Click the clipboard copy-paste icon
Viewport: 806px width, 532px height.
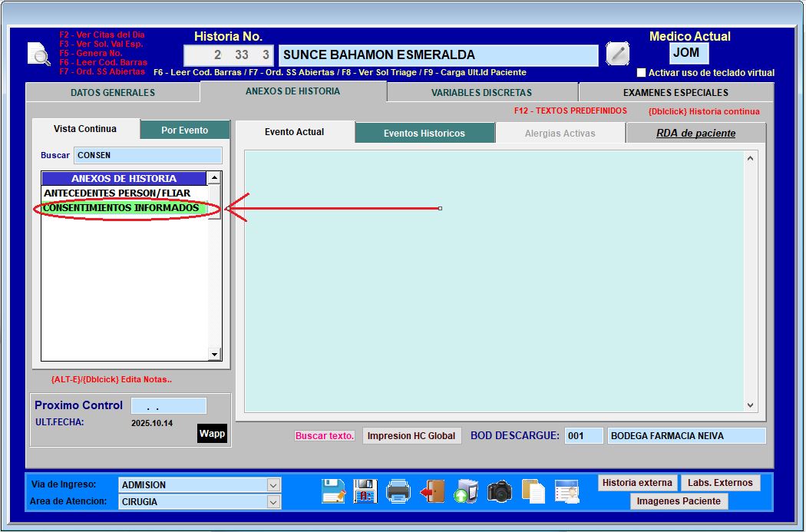(533, 491)
